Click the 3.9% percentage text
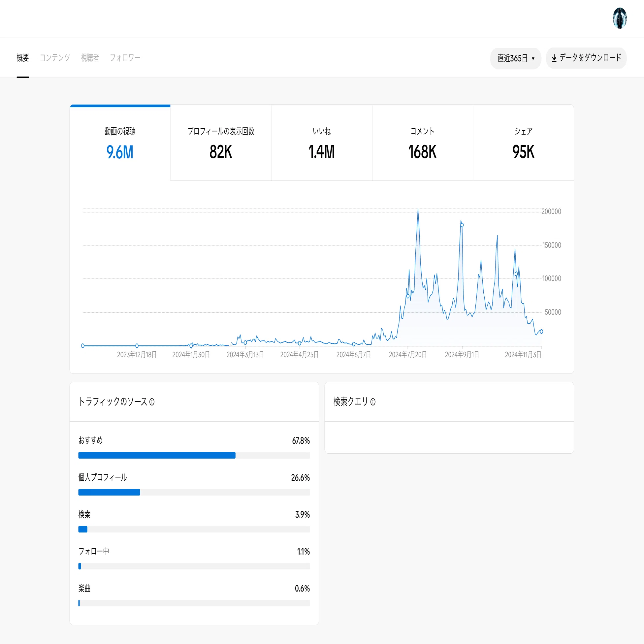The image size is (644, 644). click(x=302, y=515)
